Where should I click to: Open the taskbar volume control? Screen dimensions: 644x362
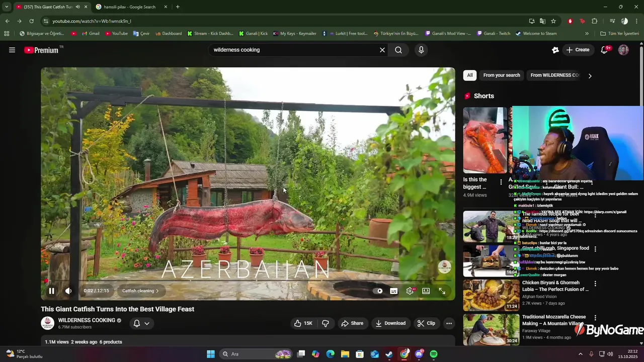610,354
